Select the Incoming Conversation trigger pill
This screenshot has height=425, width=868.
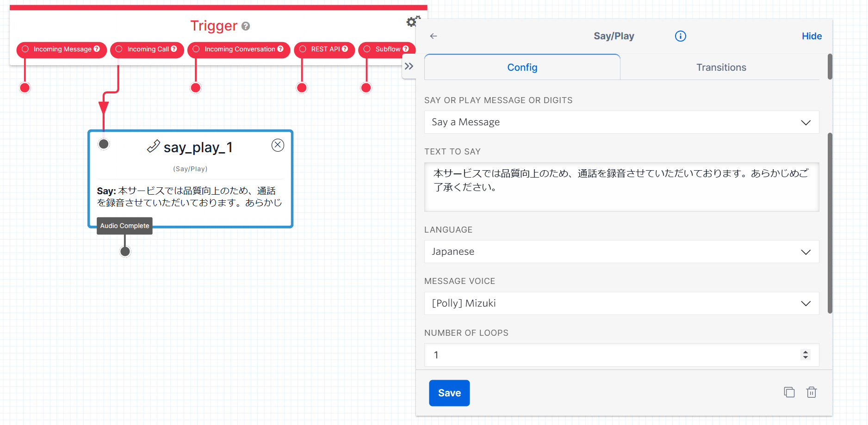tap(239, 49)
